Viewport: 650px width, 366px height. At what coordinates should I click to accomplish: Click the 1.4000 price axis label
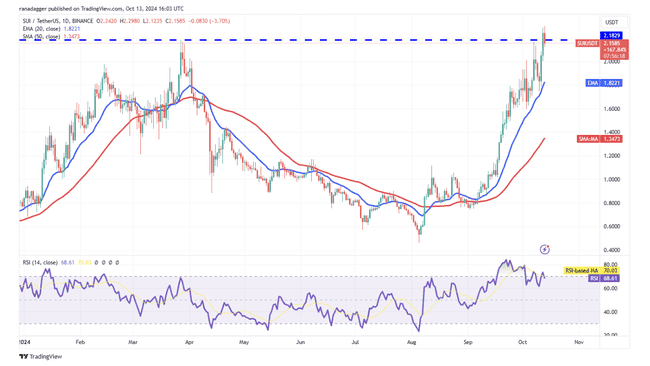click(x=611, y=132)
